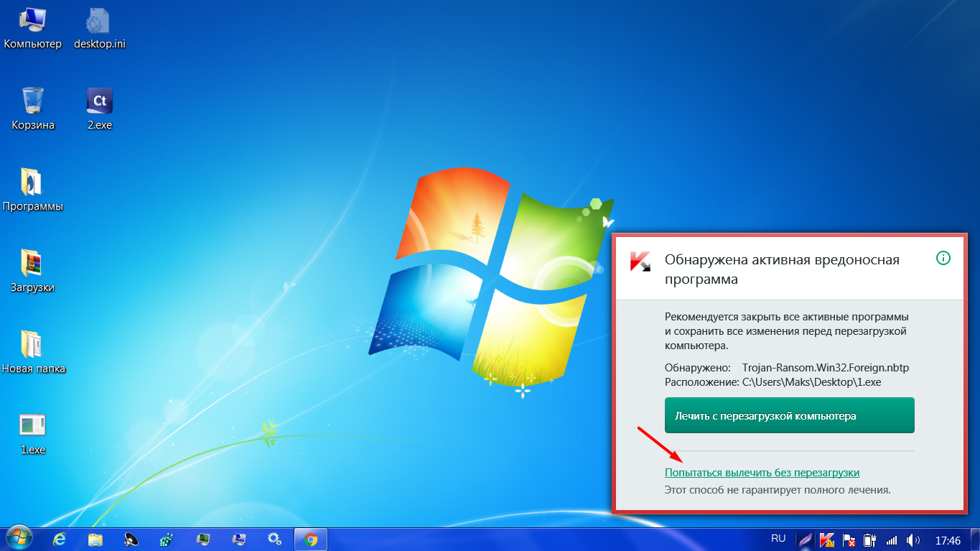
Task: Select the 1.exe desktop file icon
Action: (x=32, y=434)
